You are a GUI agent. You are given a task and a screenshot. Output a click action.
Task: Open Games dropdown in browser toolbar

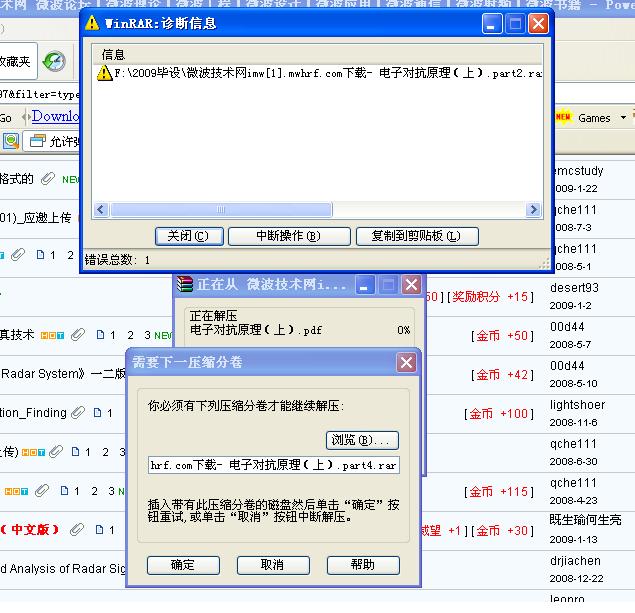(623, 118)
